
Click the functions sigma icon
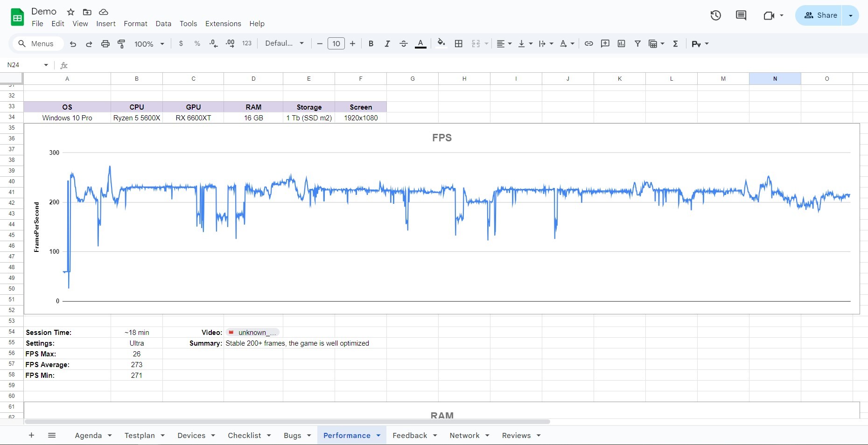pyautogui.click(x=675, y=44)
